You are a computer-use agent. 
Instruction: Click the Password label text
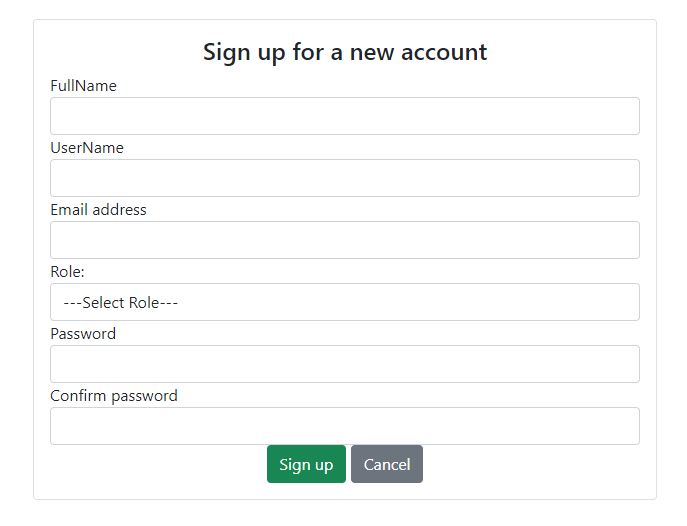tap(83, 334)
